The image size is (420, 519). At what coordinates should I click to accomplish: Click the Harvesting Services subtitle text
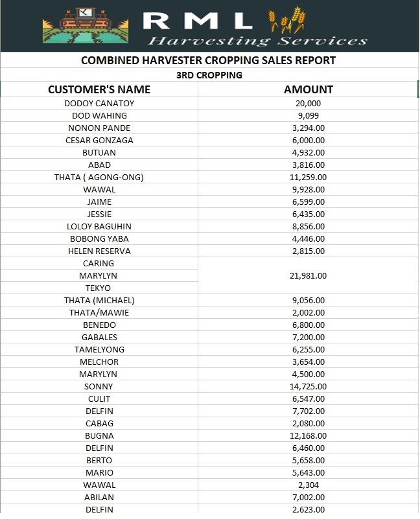(x=257, y=41)
